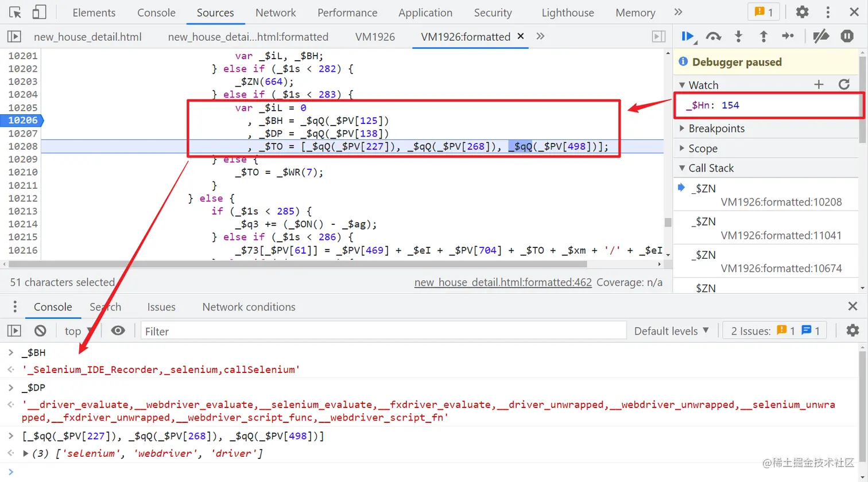This screenshot has height=482, width=868.
Task: Activate the inspect element picker icon
Action: (x=15, y=12)
